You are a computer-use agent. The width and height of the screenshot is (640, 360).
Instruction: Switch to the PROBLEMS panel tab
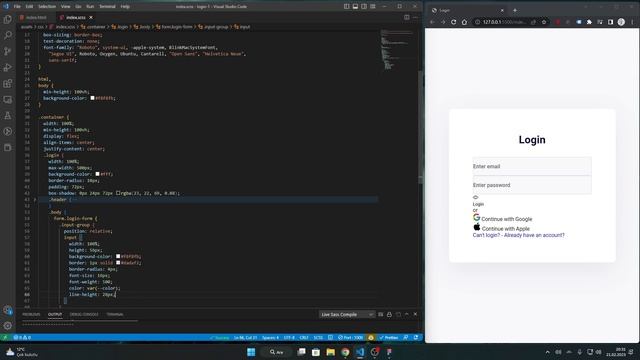coord(31,314)
